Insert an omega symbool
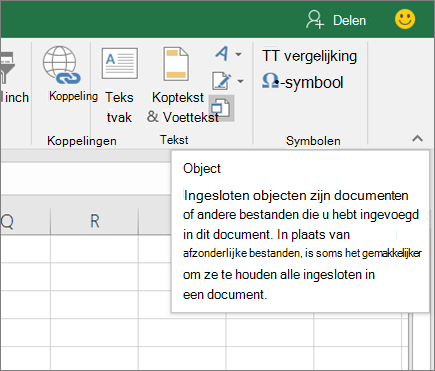Viewport: 435px width, 371px height. click(302, 82)
